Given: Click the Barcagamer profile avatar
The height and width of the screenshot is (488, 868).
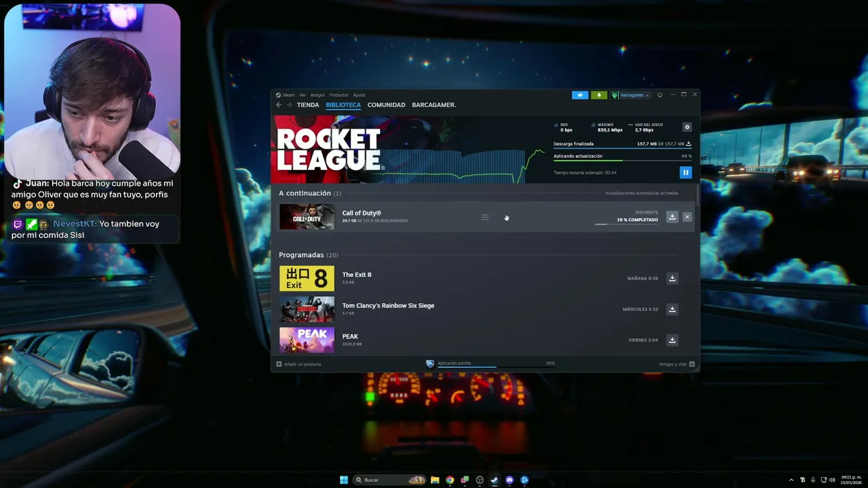Looking at the screenshot, I should [614, 95].
